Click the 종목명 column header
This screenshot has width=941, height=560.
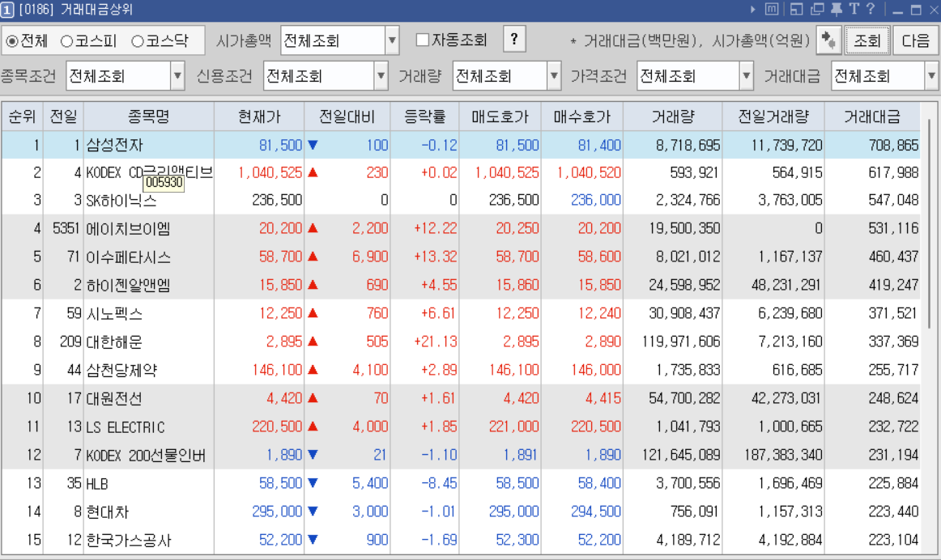click(x=149, y=117)
